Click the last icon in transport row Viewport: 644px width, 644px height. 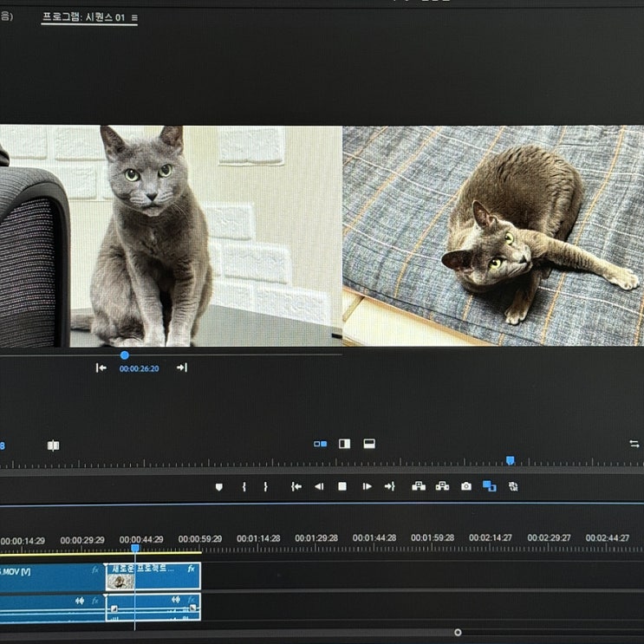[x=513, y=487]
